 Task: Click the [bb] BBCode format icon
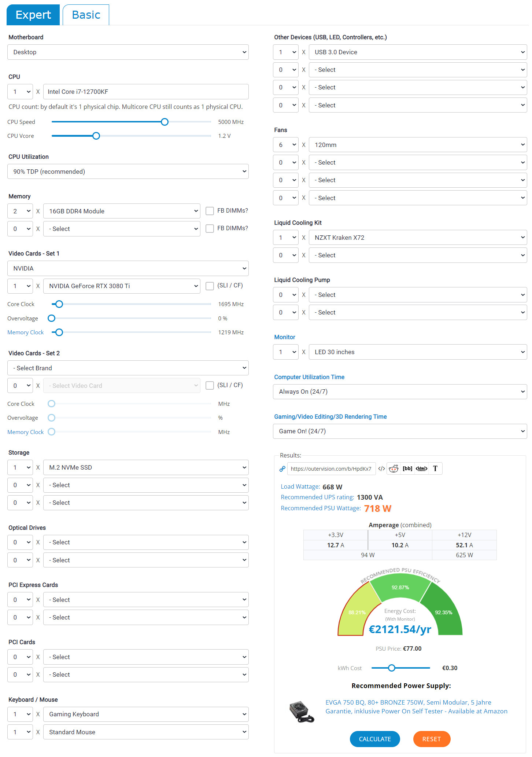pyautogui.click(x=407, y=468)
